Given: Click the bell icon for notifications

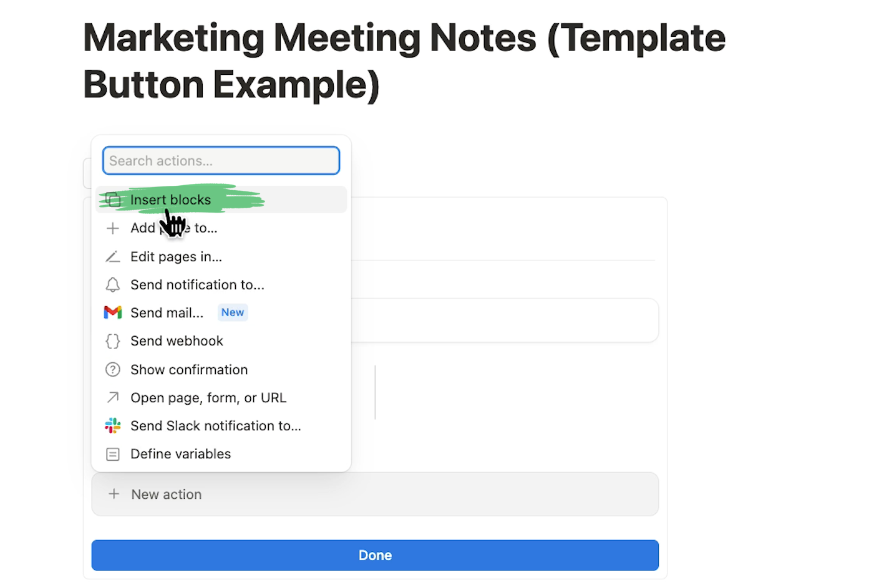Looking at the screenshot, I should point(113,284).
